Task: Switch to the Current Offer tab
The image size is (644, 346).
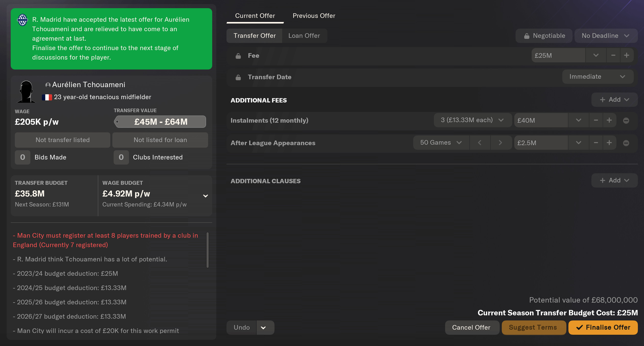Action: (255, 16)
